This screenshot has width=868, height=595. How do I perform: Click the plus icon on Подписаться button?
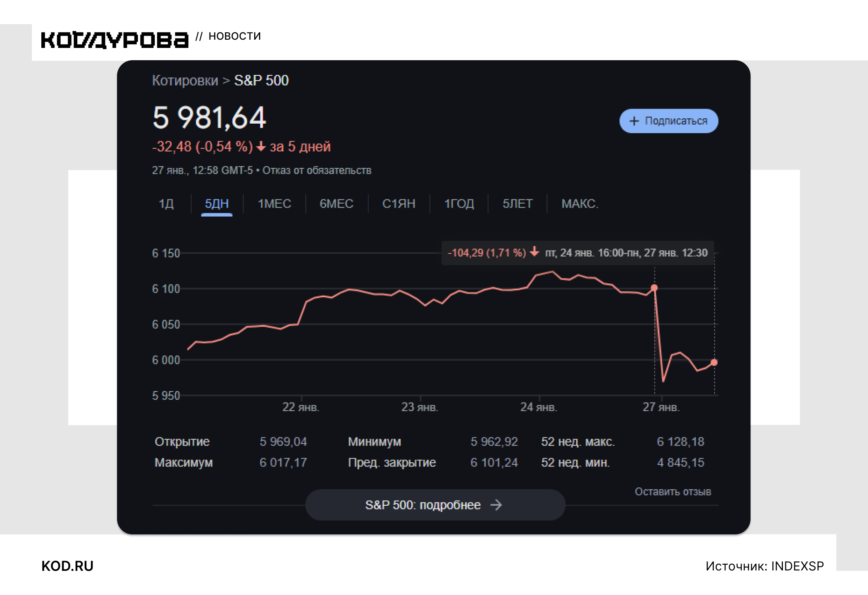pos(634,121)
